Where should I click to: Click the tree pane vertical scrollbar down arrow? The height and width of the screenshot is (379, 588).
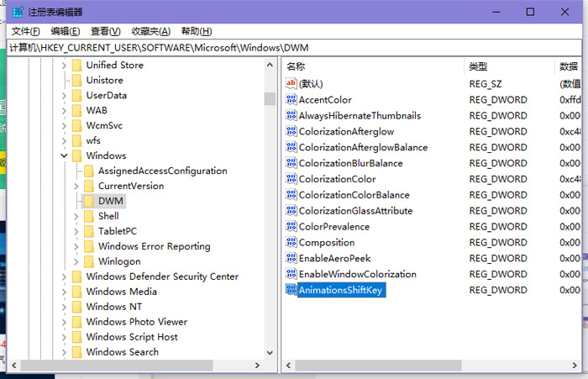coord(270,352)
